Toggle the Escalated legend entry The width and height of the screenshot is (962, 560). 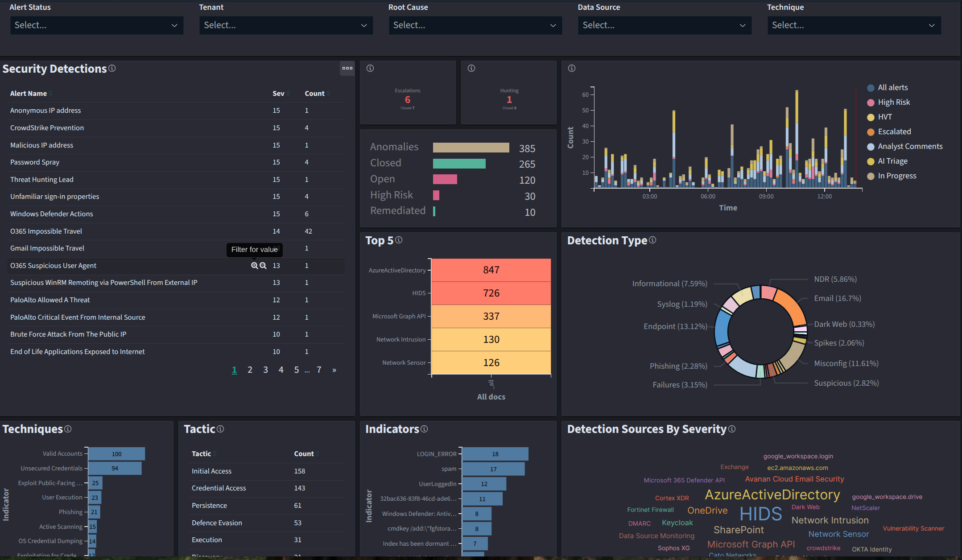click(x=894, y=132)
